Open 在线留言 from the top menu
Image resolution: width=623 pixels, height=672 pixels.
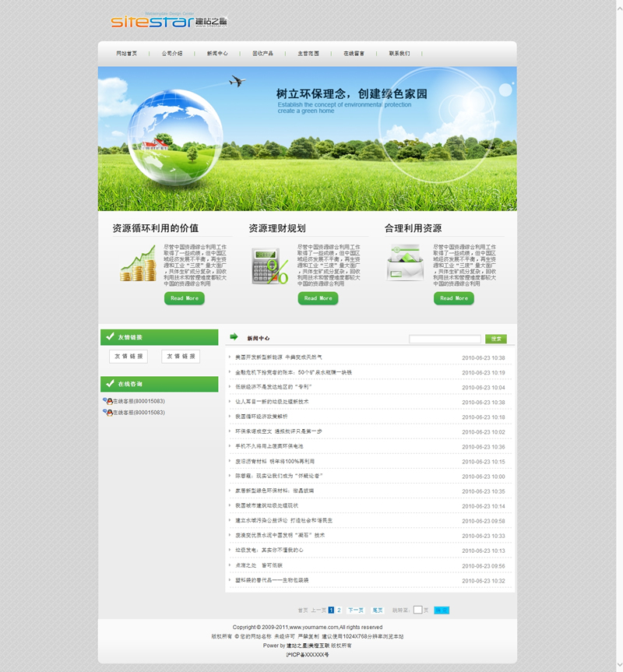tap(354, 54)
